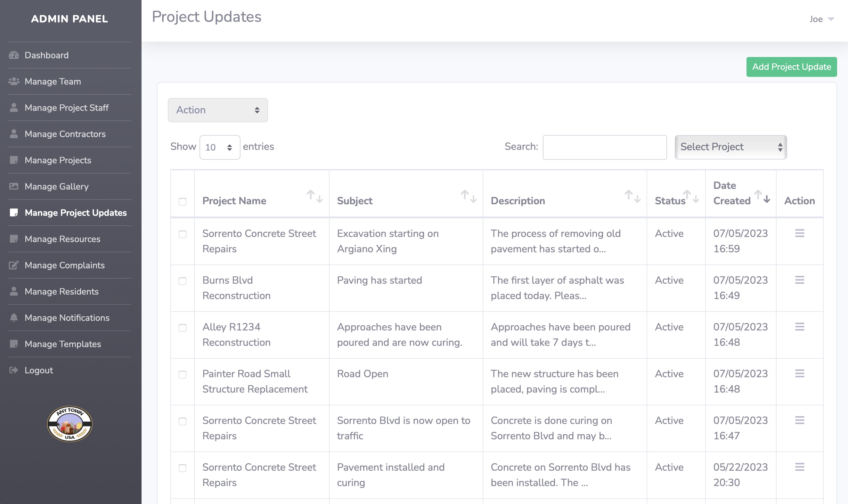This screenshot has width=848, height=504.
Task: Click Active status in Alley R1234 row
Action: (669, 327)
